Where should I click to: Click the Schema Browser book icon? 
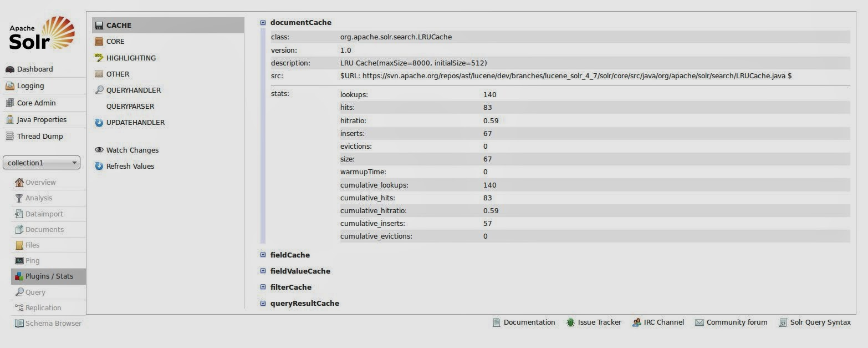19,323
